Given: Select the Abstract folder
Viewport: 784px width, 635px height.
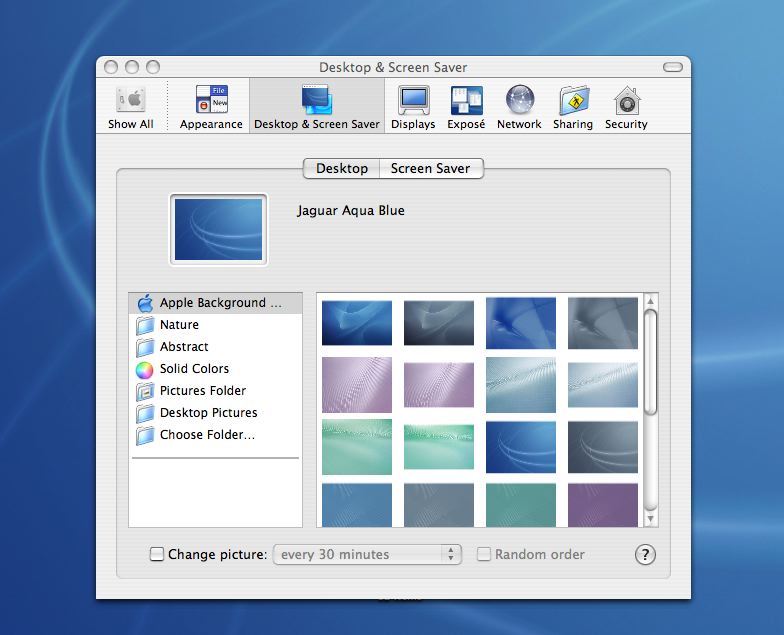Looking at the screenshot, I should pos(216,347).
